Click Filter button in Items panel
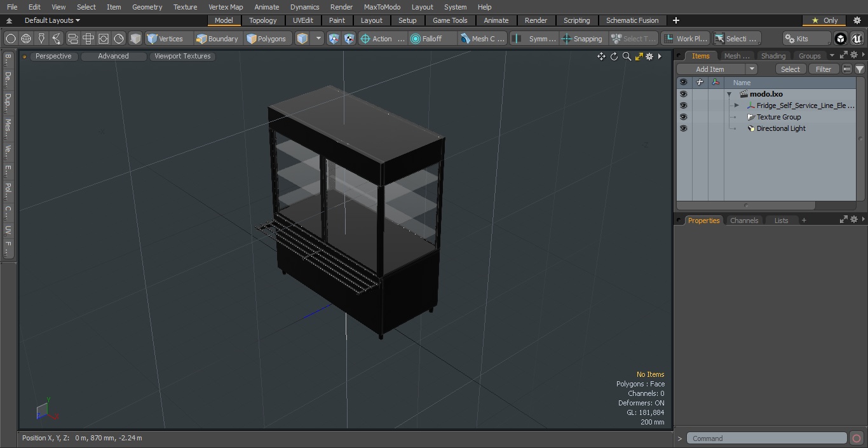 824,69
